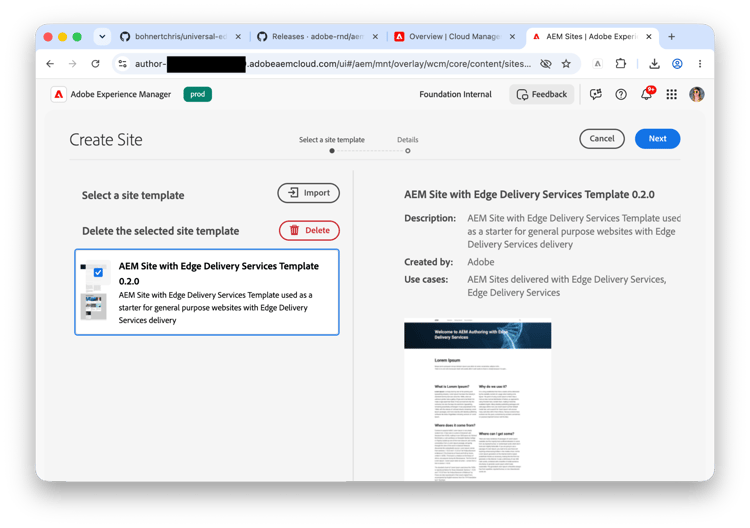Click the template card thumbnail image

(x=93, y=291)
